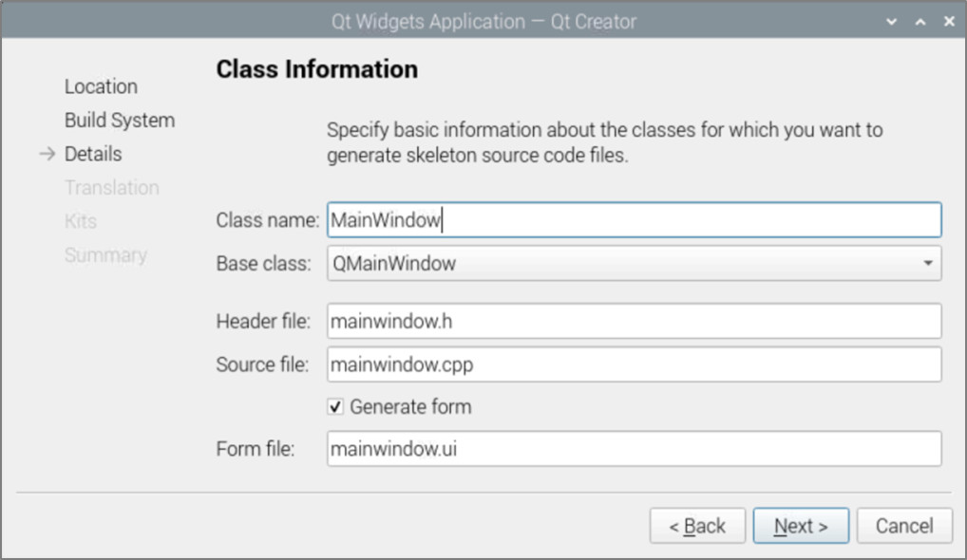Image resolution: width=967 pixels, height=560 pixels.
Task: Minimize the Qt Creator wizard window
Action: [x=891, y=22]
